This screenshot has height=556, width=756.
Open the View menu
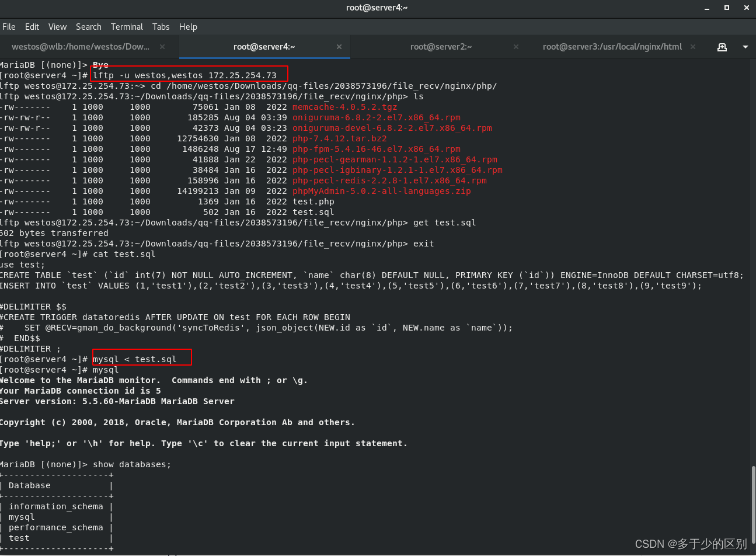pyautogui.click(x=57, y=27)
